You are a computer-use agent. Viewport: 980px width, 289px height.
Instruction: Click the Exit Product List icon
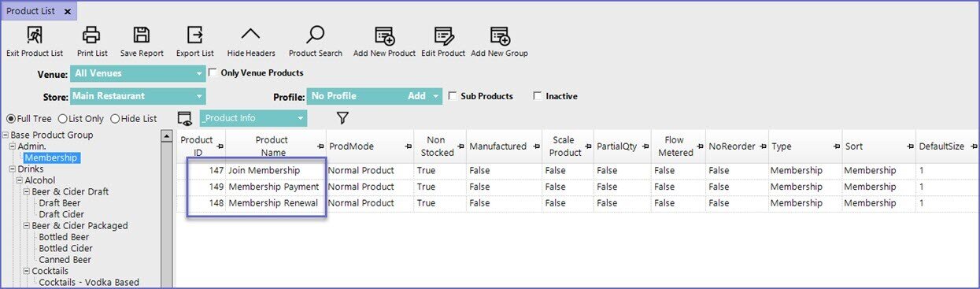[x=35, y=35]
